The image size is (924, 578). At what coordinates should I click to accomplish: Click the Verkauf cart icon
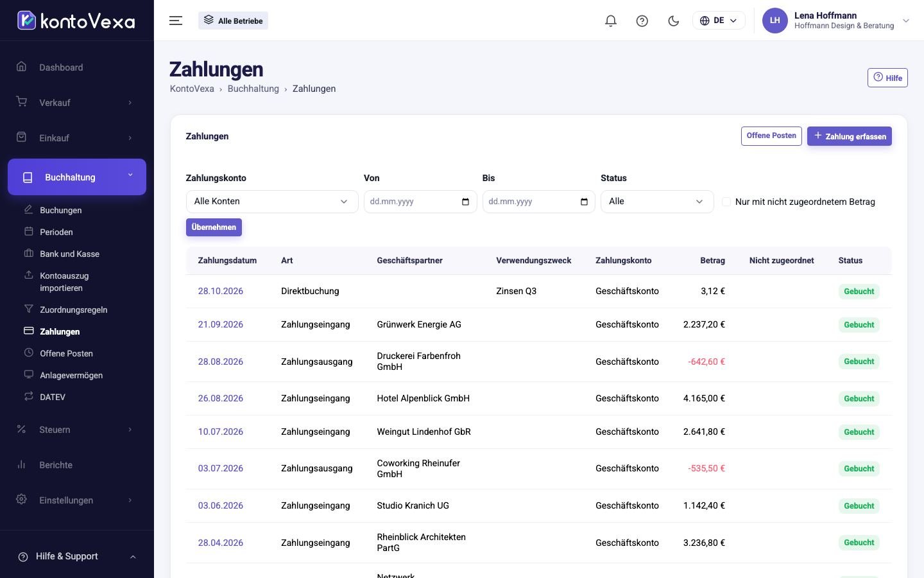pos(22,102)
